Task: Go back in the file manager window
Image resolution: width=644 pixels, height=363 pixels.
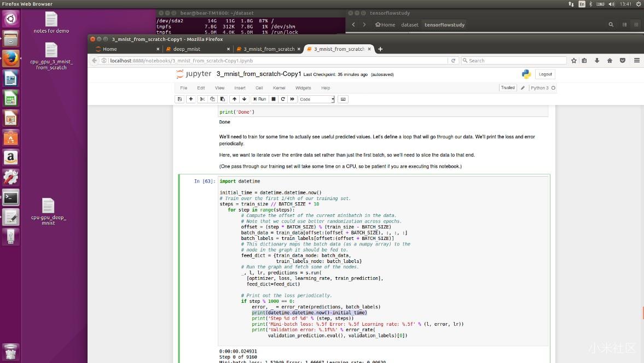Action: [x=353, y=25]
